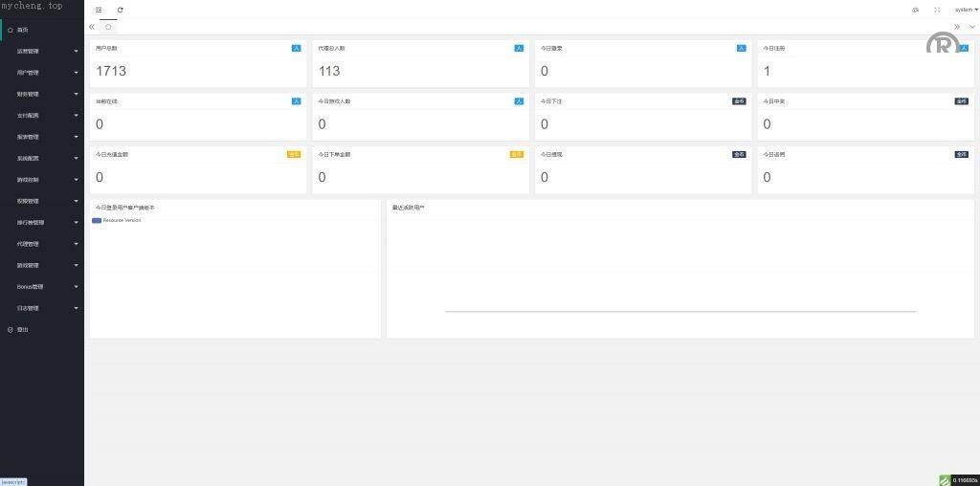The height and width of the screenshot is (486, 980).
Task: Open the 代理管理 sidebar menu
Action: [x=42, y=244]
